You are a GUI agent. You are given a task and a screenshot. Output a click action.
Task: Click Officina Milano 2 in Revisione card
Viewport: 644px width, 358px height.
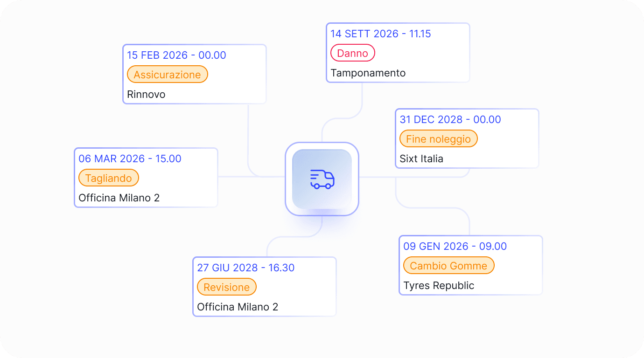click(x=238, y=307)
